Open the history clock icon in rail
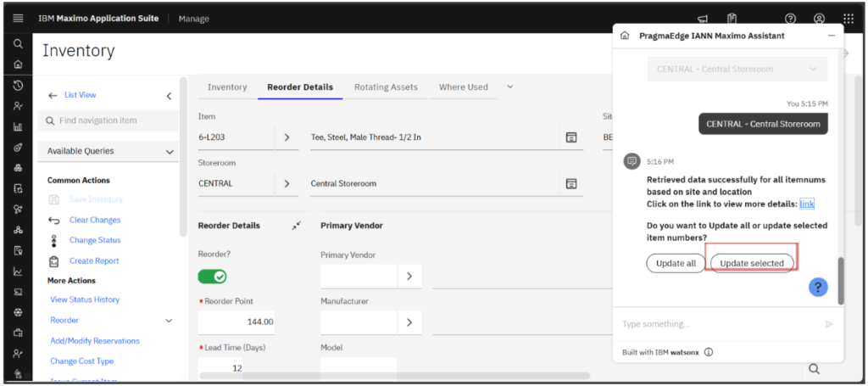868x386 pixels. pyautogui.click(x=18, y=86)
